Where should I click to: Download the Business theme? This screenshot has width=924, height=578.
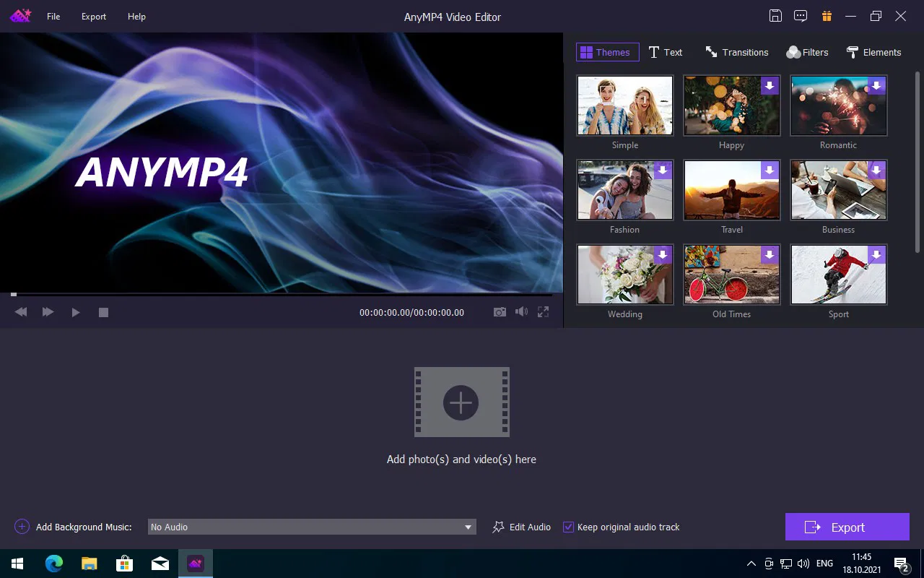(x=876, y=170)
